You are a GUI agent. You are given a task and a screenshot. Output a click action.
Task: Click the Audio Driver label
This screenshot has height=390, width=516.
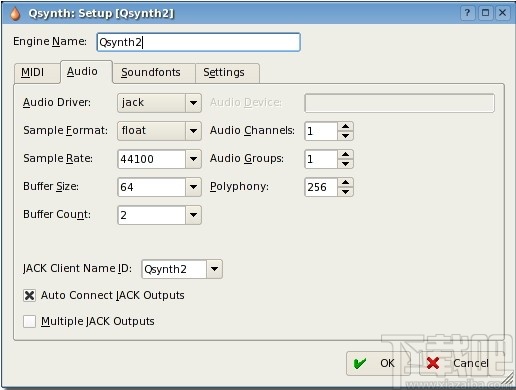[57, 102]
